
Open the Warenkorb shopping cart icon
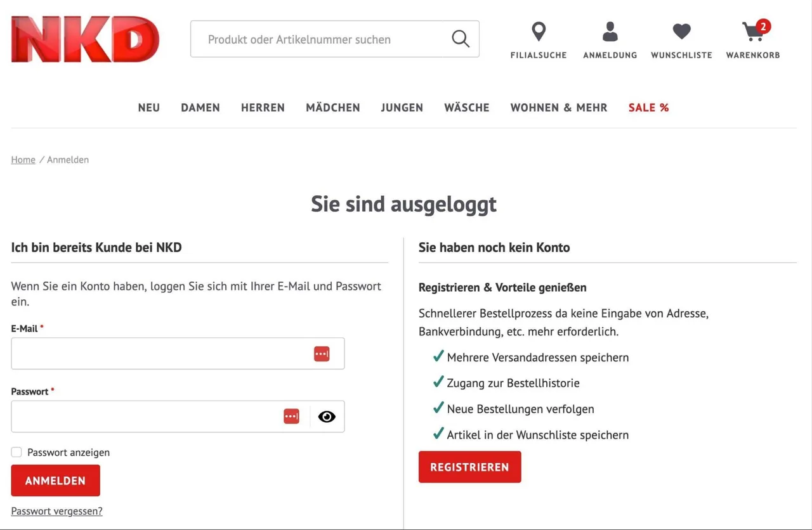pos(752,32)
